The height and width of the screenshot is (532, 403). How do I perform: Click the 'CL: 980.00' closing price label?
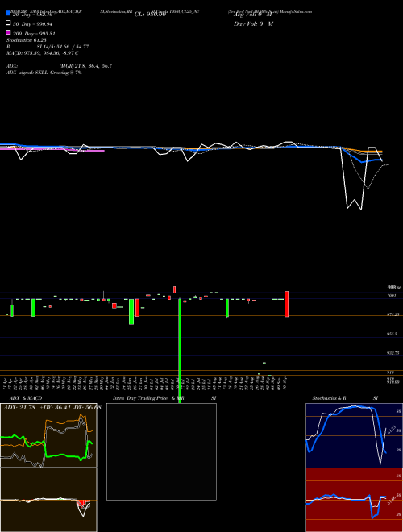[150, 15]
